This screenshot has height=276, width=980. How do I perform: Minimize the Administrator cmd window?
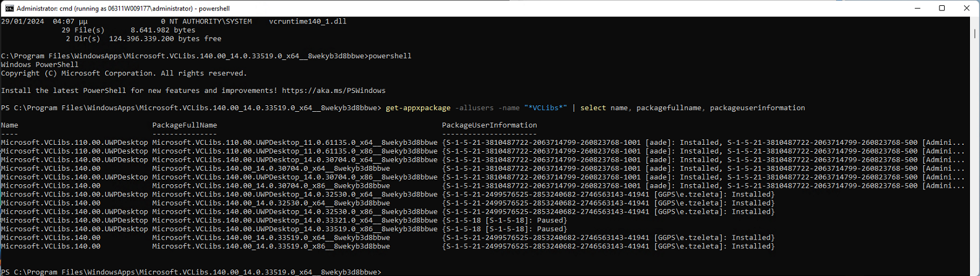click(917, 8)
